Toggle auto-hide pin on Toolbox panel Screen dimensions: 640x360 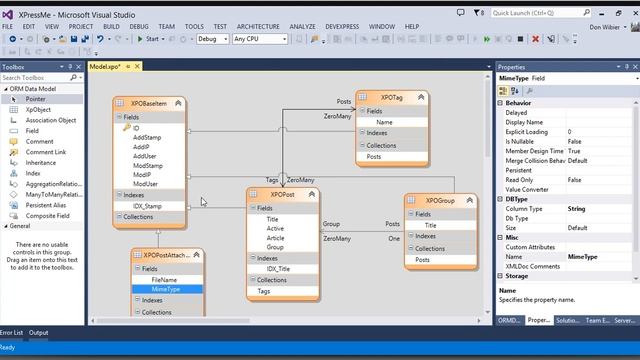pyautogui.click(x=70, y=67)
